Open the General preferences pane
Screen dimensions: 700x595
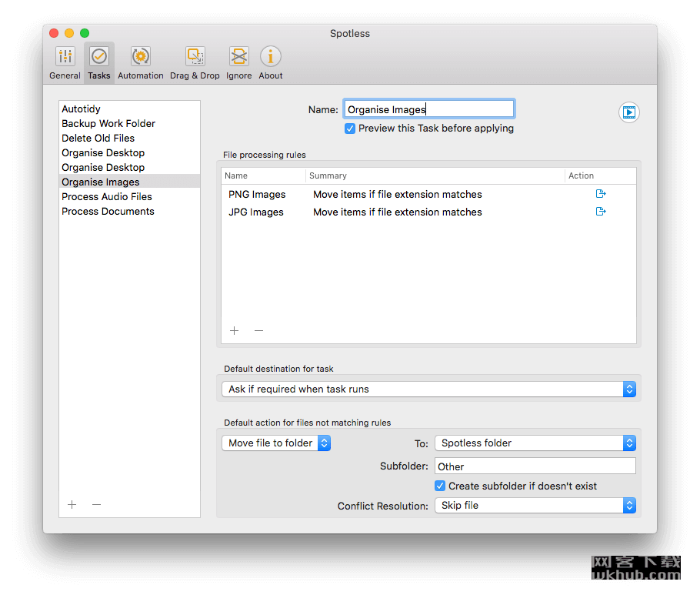click(65, 63)
